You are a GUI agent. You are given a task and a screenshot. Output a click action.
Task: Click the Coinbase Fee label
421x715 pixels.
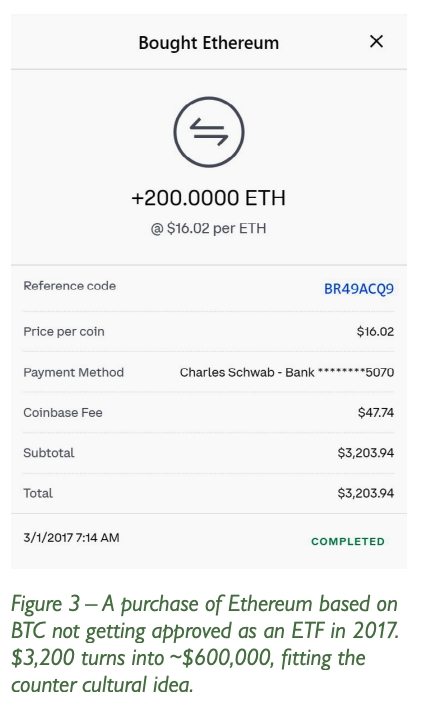point(63,413)
